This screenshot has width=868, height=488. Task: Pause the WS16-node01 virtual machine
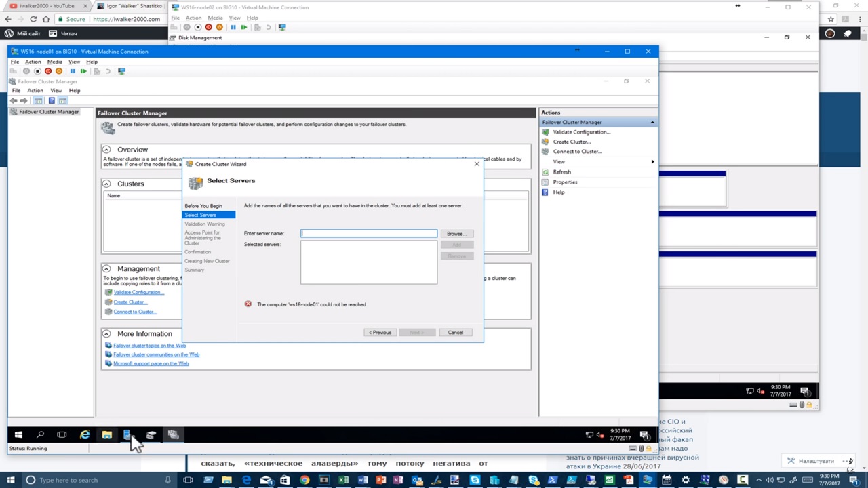point(73,71)
